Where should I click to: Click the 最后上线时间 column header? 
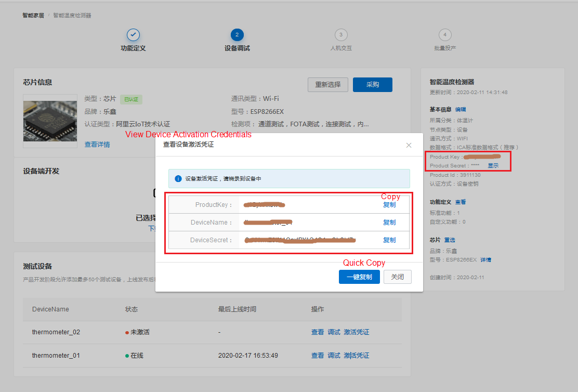point(237,309)
